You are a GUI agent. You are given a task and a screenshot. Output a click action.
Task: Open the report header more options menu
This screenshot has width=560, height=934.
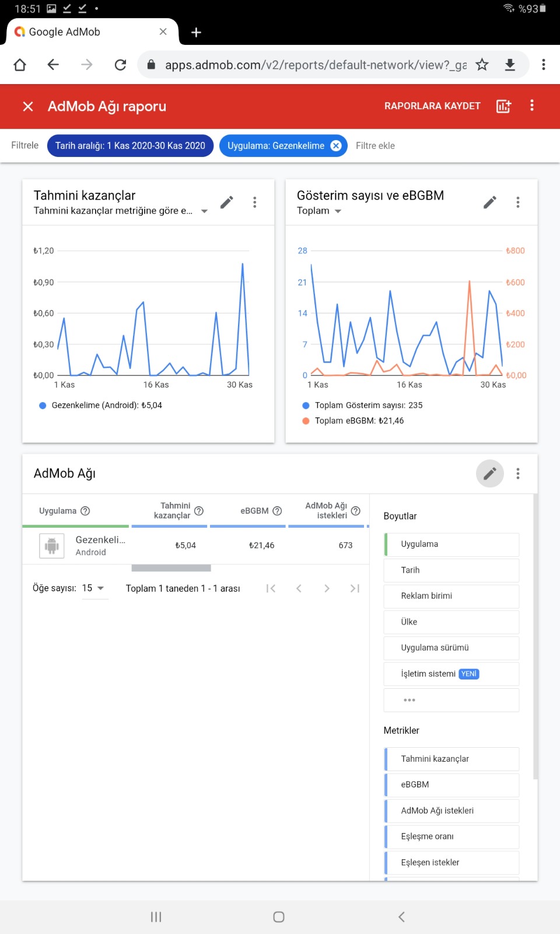tap(531, 106)
